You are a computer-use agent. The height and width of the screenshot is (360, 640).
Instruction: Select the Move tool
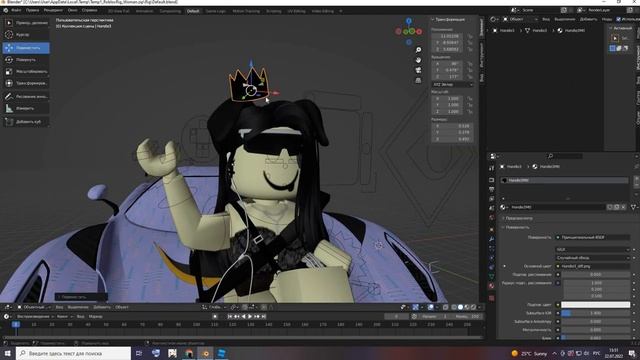coord(26,48)
